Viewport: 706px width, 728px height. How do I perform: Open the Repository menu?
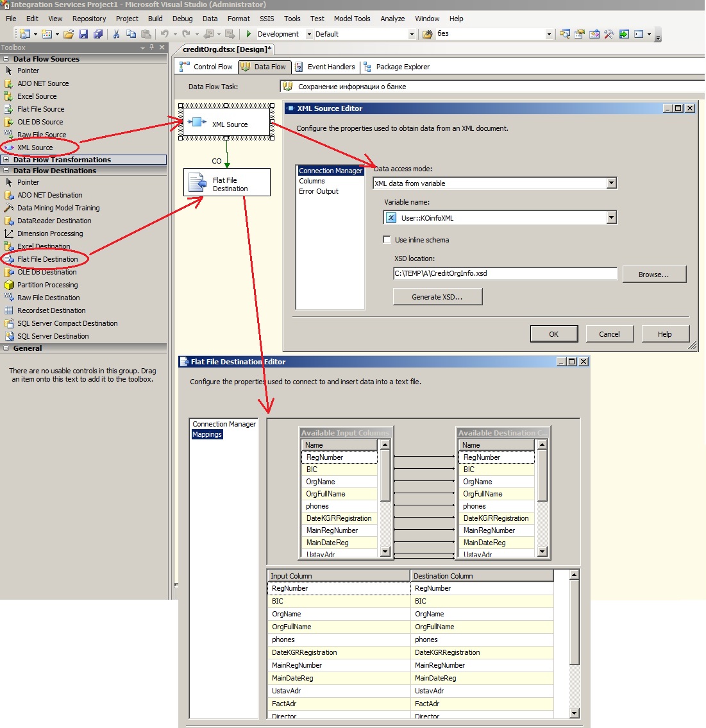pos(89,19)
